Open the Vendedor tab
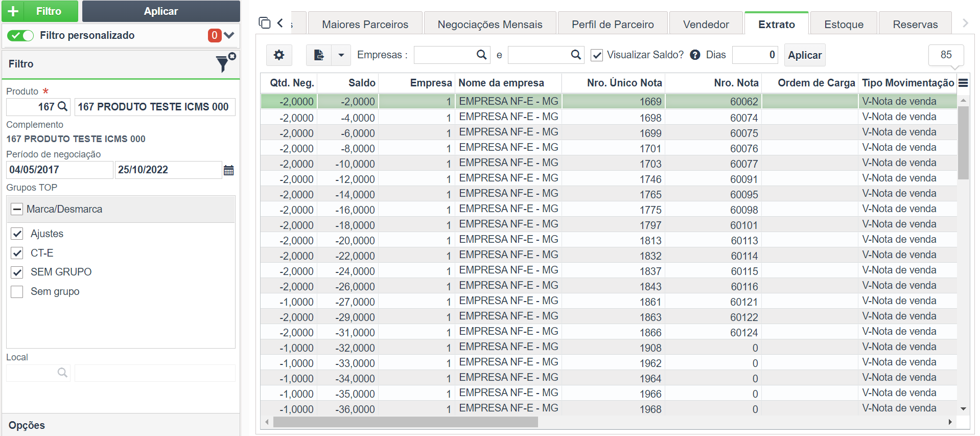 [x=706, y=24]
